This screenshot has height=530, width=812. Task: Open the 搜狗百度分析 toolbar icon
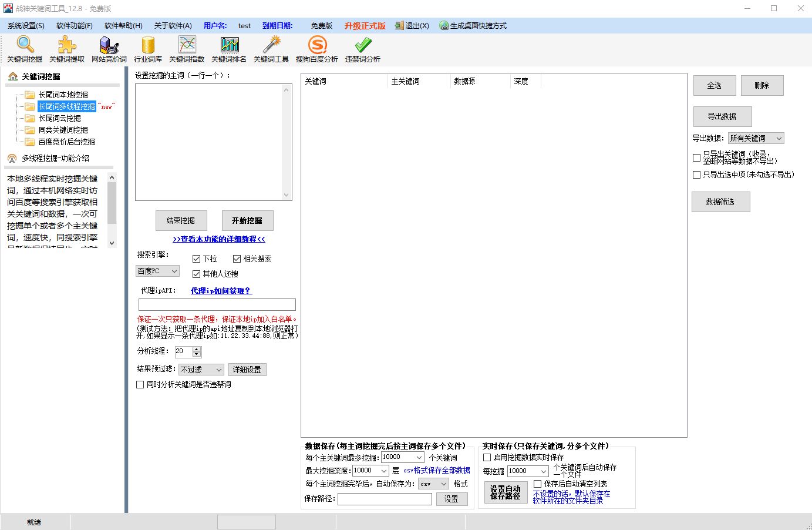[x=317, y=45]
